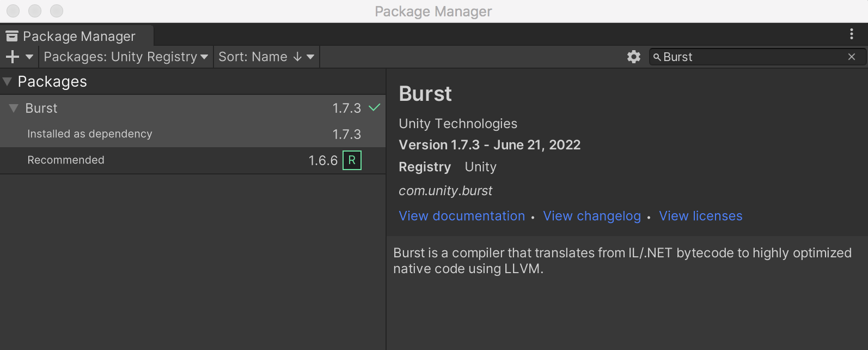This screenshot has width=868, height=350.
Task: Open the Packages: Unity Registry dropdown
Action: point(126,57)
